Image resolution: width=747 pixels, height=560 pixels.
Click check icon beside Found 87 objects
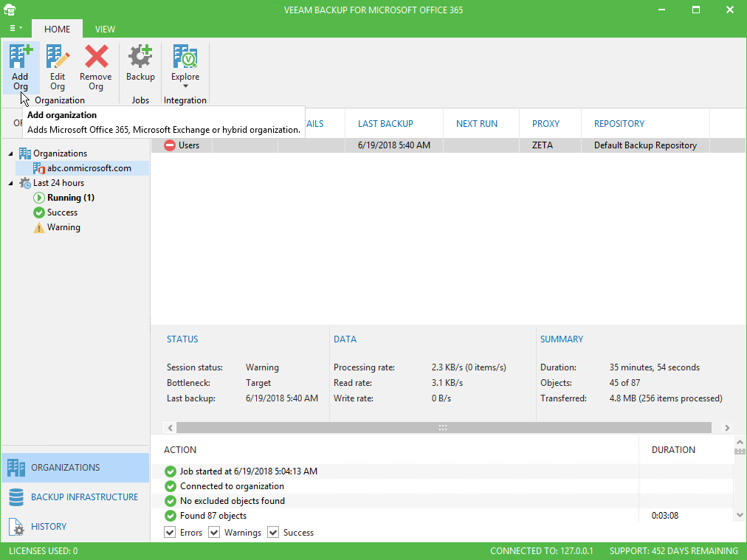click(x=170, y=516)
